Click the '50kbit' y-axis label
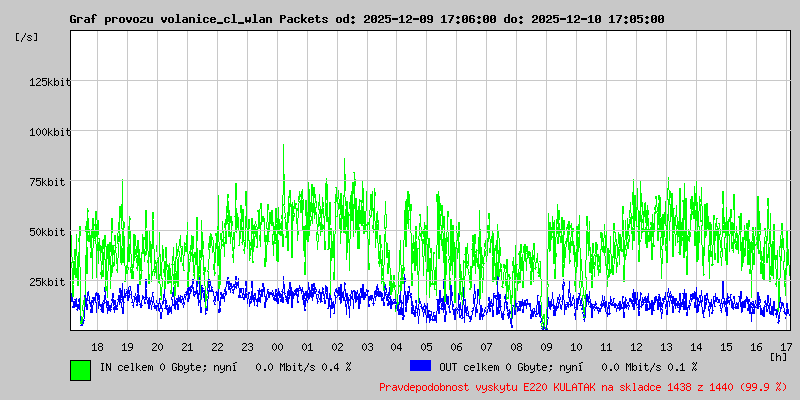Screen dimensions: 800x400 49,232
